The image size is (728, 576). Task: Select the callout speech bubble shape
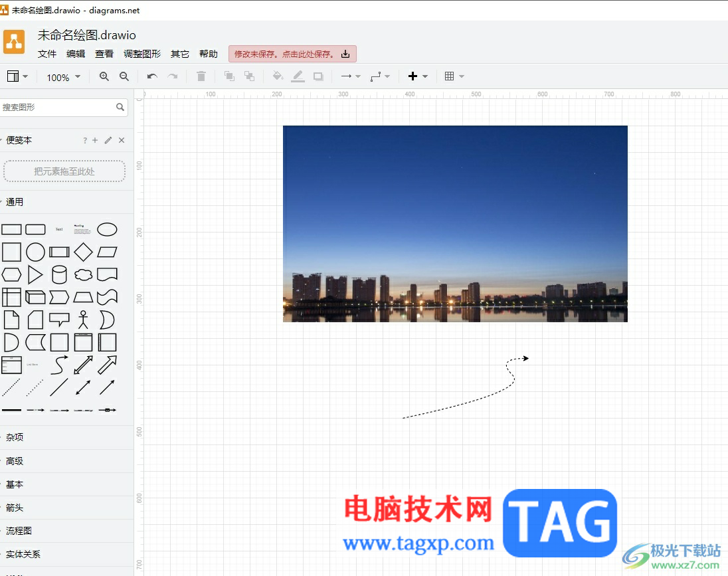(x=59, y=320)
